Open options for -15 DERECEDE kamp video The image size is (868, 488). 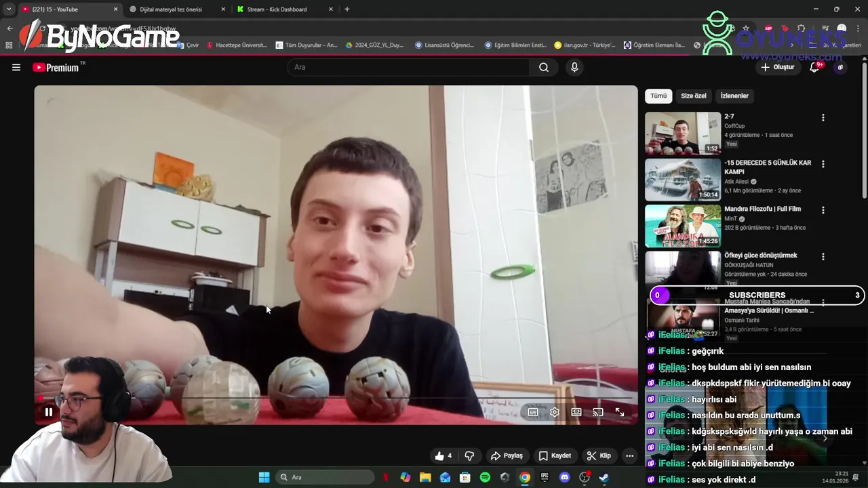pos(823,164)
